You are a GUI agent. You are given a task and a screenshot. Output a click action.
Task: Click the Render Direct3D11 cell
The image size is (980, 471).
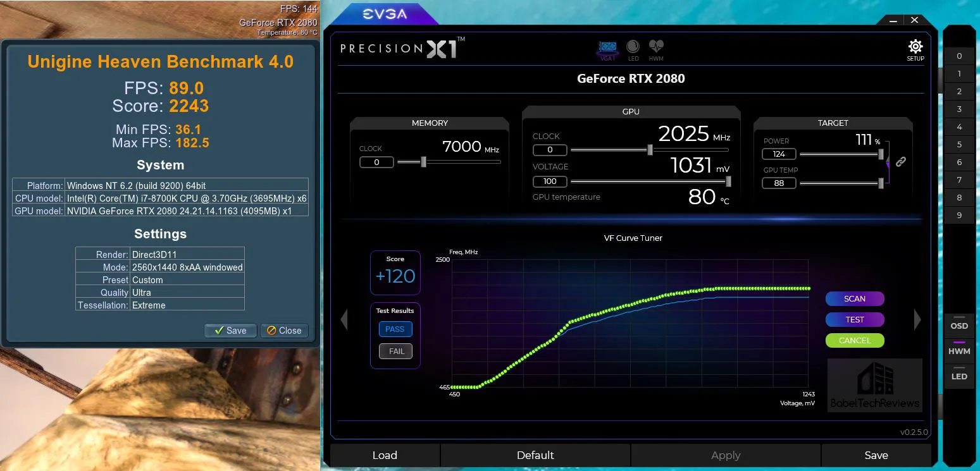pyautogui.click(x=187, y=254)
